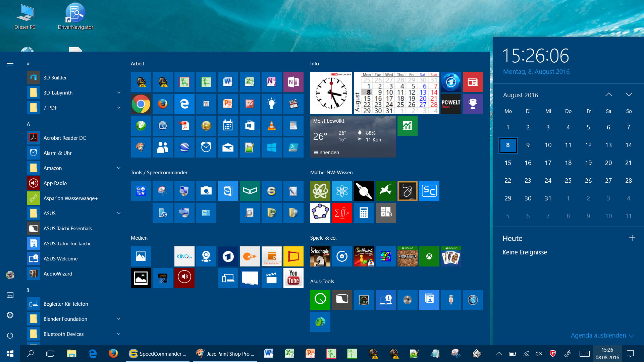
Task: Launch the Minecraft game tile
Action: pyautogui.click(x=407, y=256)
